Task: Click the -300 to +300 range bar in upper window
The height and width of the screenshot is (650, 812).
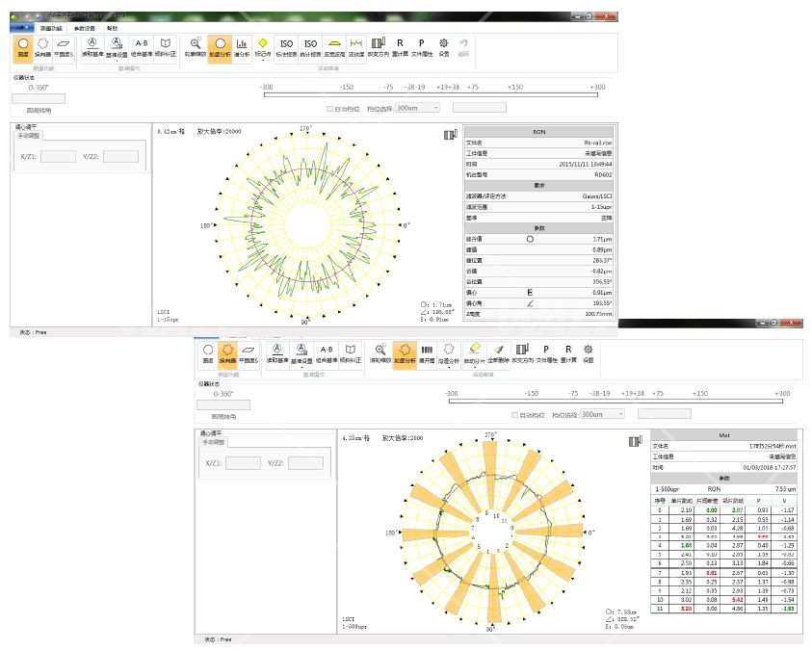Action: click(x=431, y=94)
